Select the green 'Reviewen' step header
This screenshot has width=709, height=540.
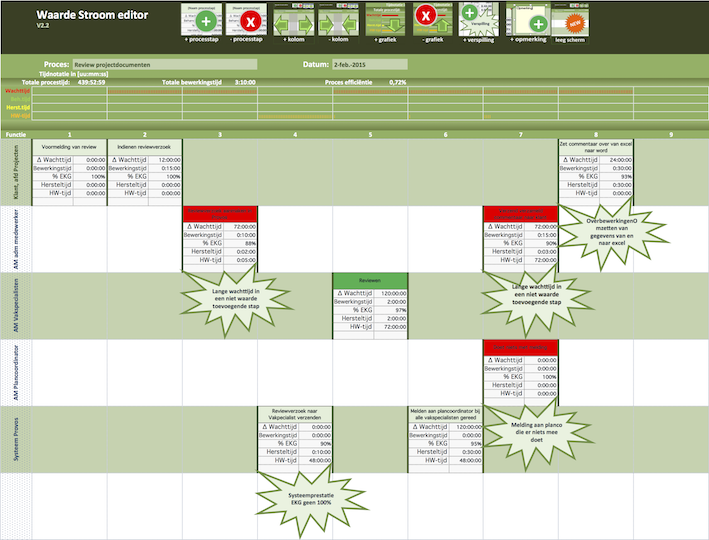370,280
